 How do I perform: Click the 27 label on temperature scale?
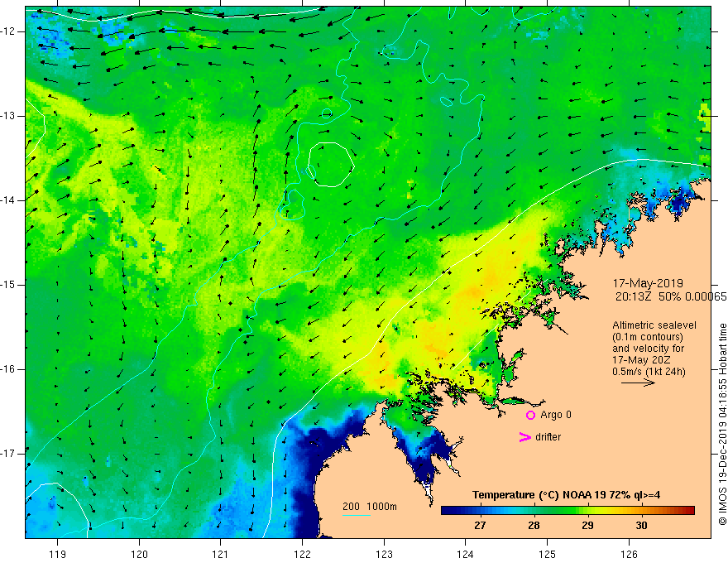[480, 526]
